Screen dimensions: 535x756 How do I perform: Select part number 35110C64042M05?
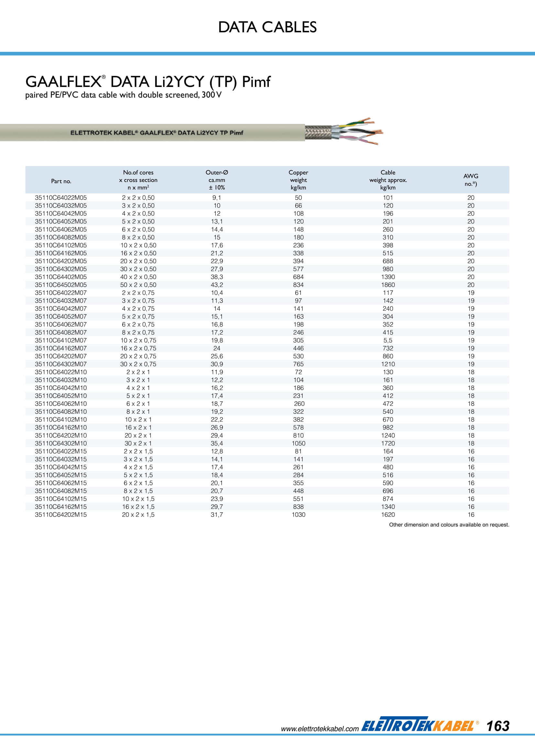(x=61, y=213)
